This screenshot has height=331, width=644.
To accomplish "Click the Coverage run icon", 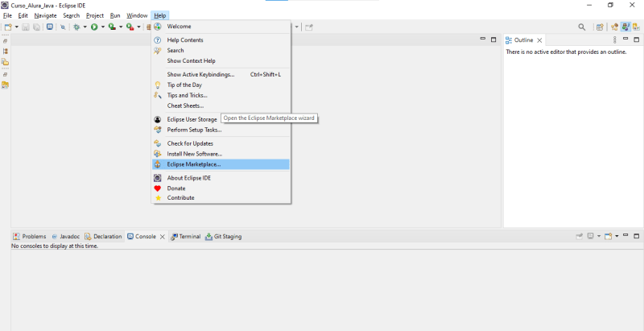I will (112, 27).
